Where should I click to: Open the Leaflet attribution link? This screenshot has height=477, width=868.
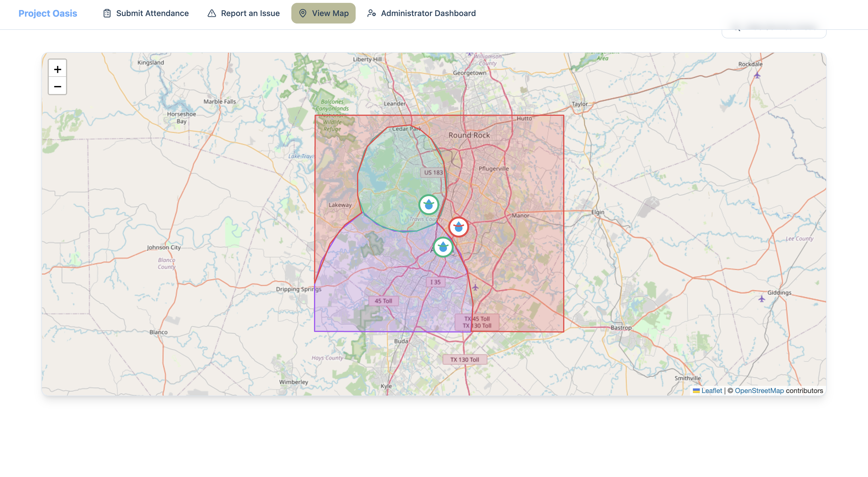(711, 390)
